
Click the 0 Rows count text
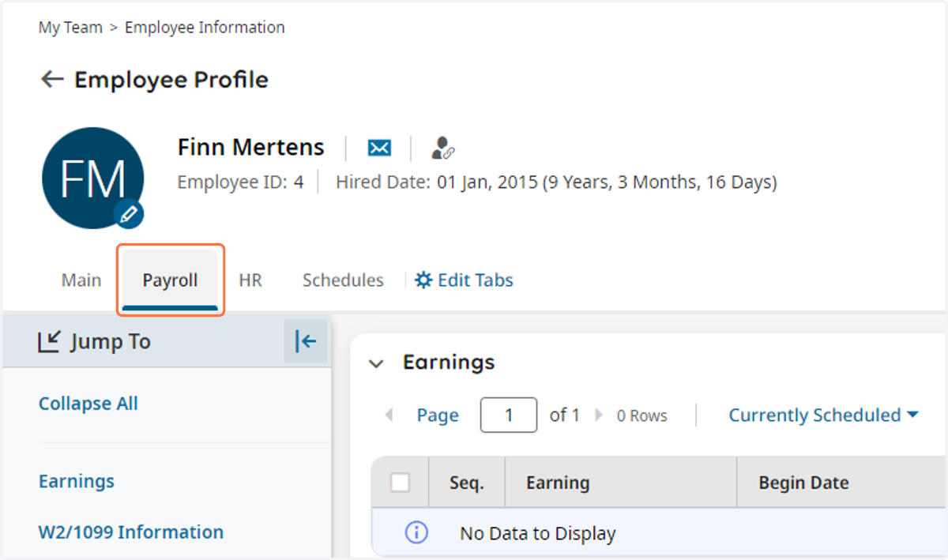pos(641,415)
